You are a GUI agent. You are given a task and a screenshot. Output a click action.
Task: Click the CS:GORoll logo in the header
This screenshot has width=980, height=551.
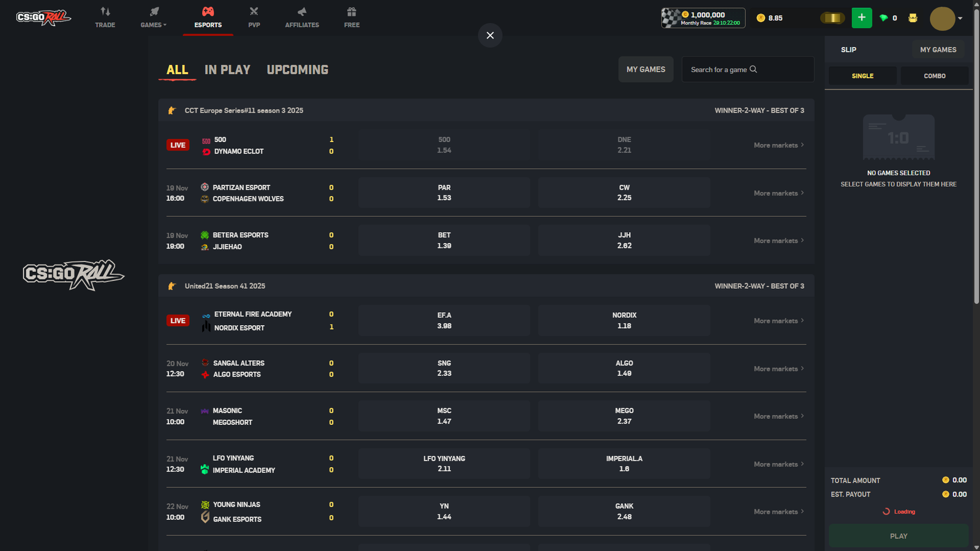click(42, 17)
